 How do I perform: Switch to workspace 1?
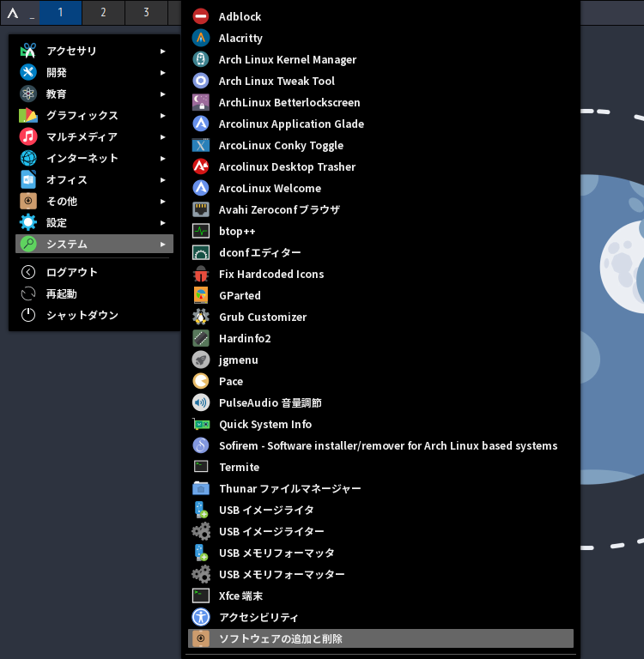(61, 13)
